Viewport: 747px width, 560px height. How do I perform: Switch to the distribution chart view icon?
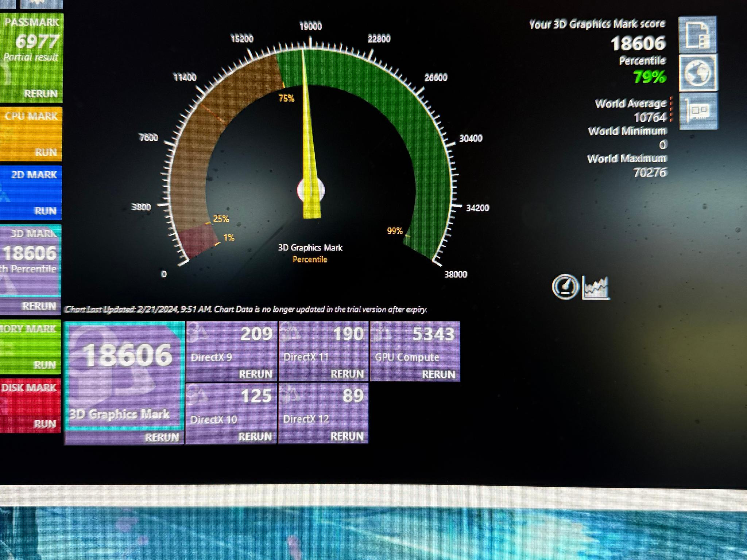pos(595,287)
